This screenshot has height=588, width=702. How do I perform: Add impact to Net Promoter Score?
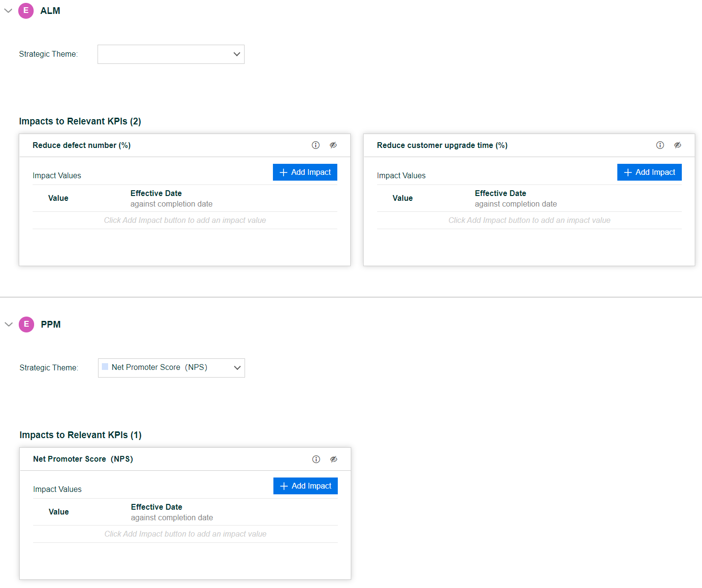coord(306,486)
